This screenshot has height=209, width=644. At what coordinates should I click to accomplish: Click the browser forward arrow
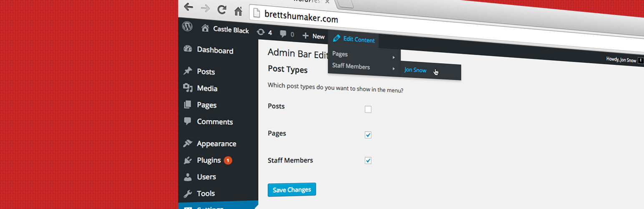(205, 8)
